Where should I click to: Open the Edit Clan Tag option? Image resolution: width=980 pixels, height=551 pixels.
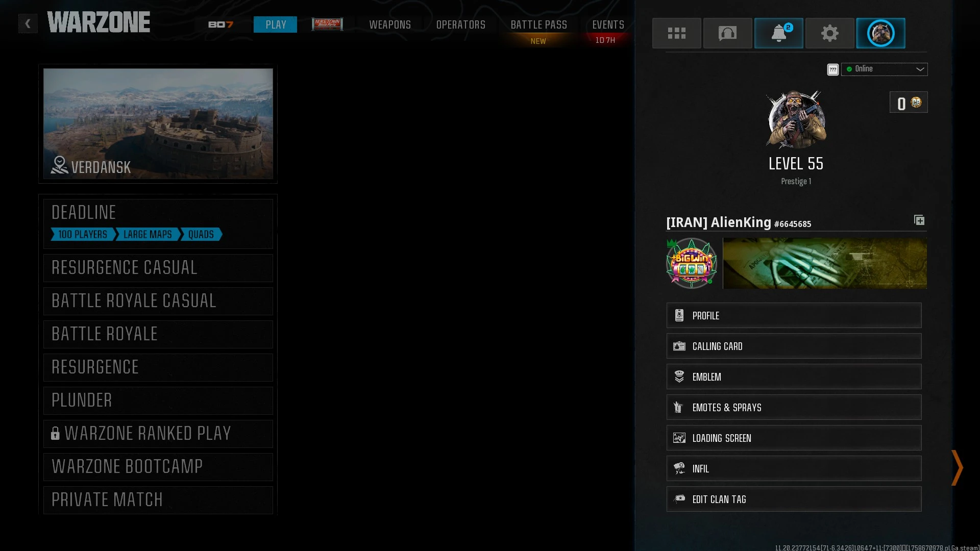(794, 499)
